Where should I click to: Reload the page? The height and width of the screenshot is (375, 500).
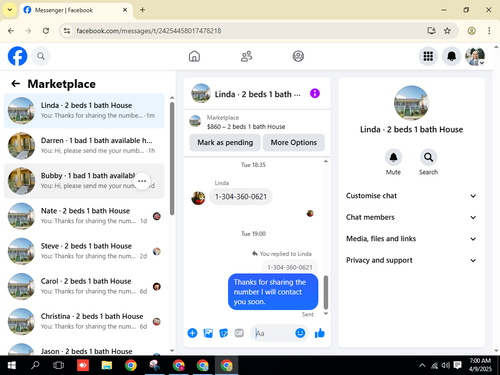[46, 31]
